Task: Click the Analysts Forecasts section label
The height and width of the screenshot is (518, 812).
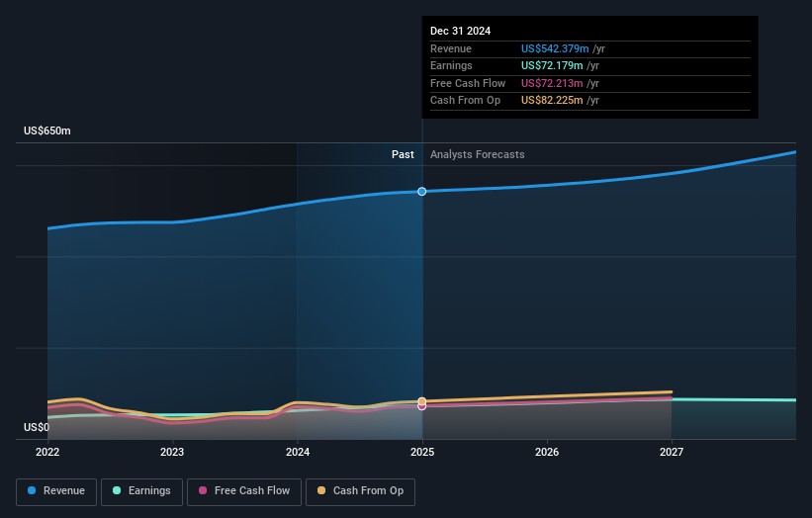Action: pyautogui.click(x=477, y=155)
